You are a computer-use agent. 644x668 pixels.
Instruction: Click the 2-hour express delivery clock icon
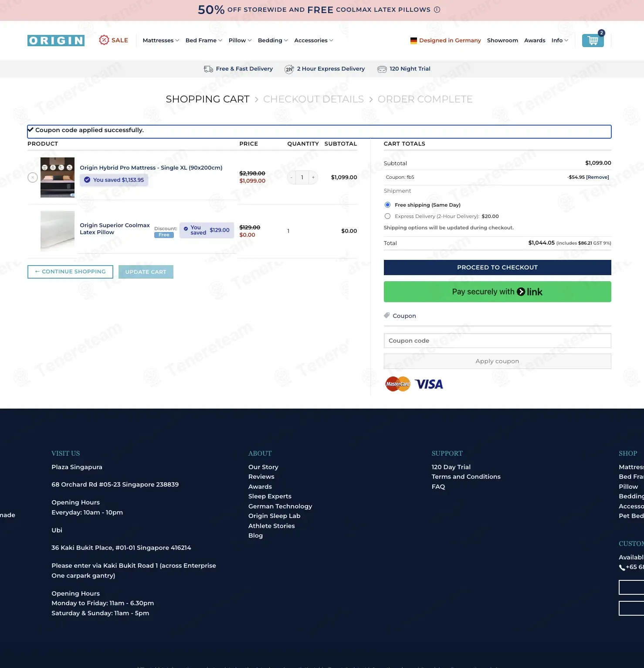tap(289, 69)
